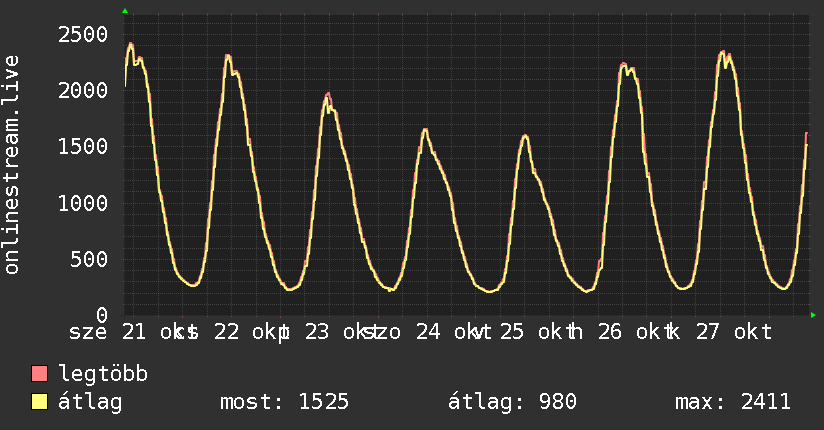Click the 0 y-axis label
Screen dimensions: 824x430
(102, 315)
